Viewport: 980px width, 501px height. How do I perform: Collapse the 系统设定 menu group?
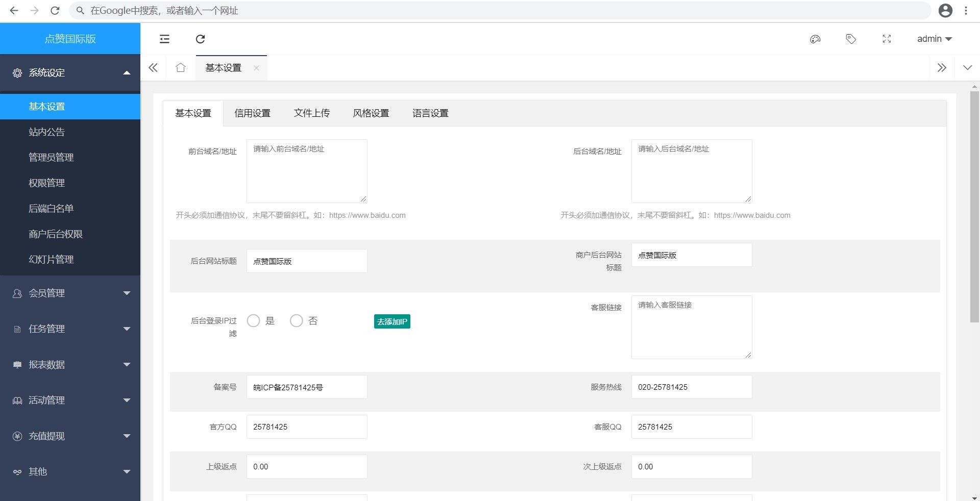click(70, 72)
